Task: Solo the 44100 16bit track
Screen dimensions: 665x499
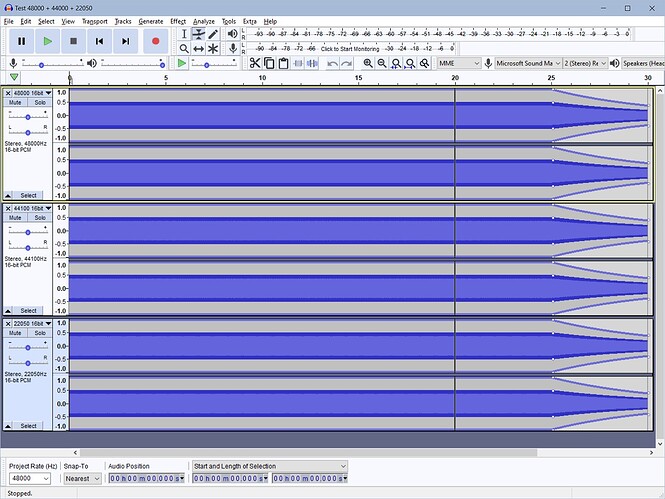Action: coord(39,218)
